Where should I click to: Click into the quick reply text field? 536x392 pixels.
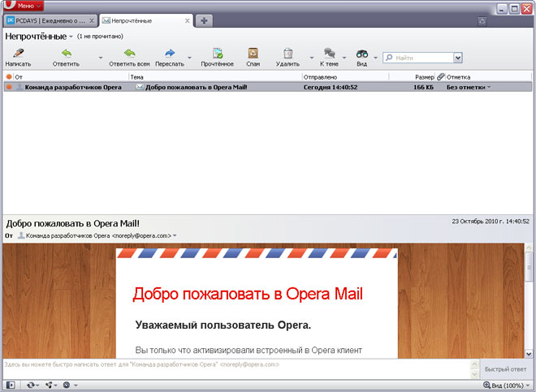(x=236, y=368)
